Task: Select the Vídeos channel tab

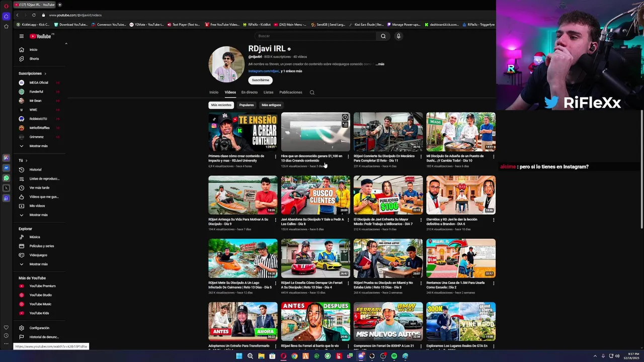Action: click(x=230, y=93)
